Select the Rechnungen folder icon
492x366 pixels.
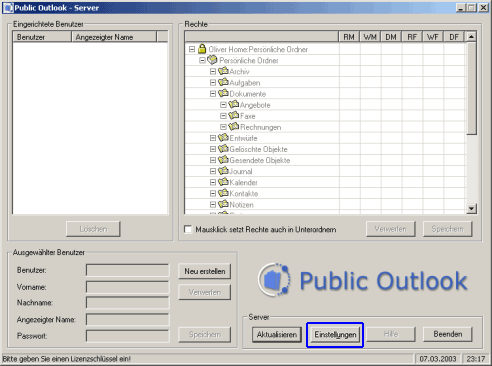pos(234,127)
